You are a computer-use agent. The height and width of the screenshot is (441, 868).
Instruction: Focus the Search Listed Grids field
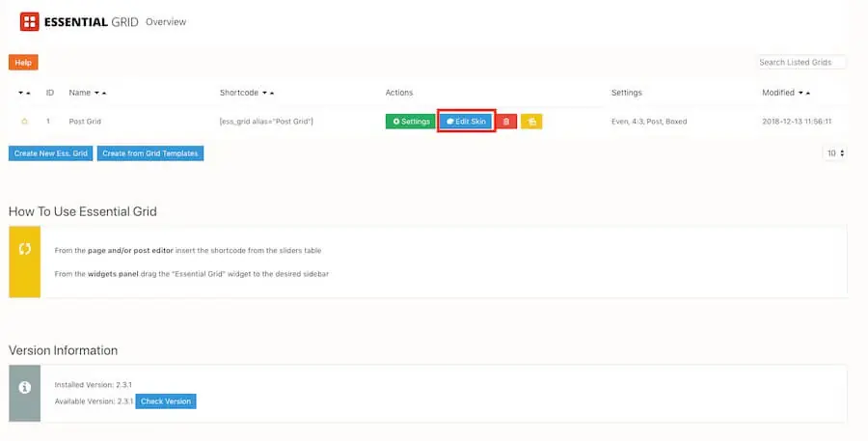801,62
